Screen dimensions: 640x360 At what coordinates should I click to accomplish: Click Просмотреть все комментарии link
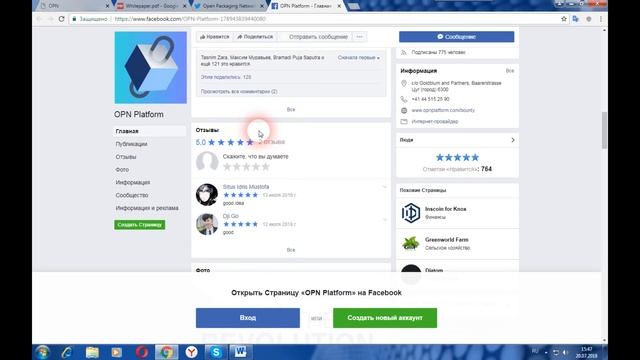[x=239, y=91]
